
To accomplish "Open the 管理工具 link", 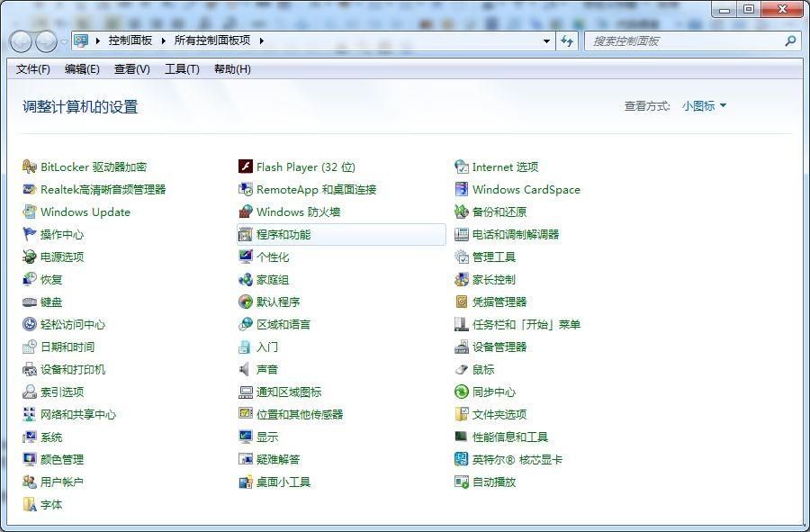I will (494, 257).
